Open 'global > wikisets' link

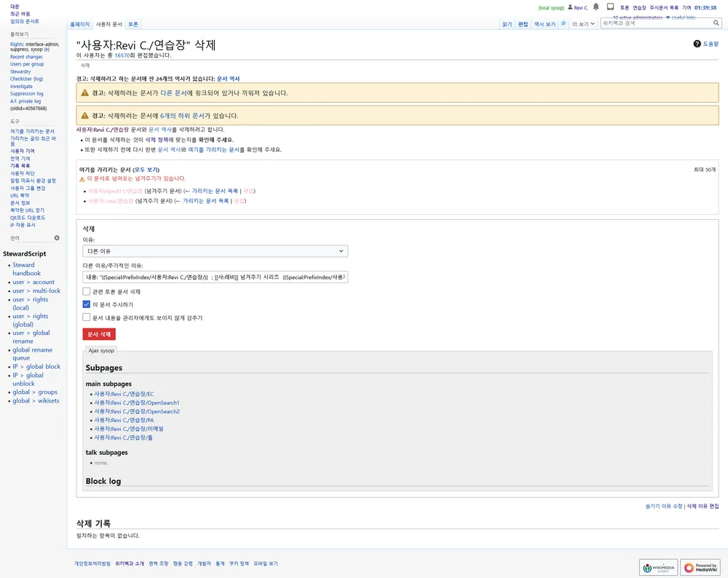pyautogui.click(x=36, y=400)
